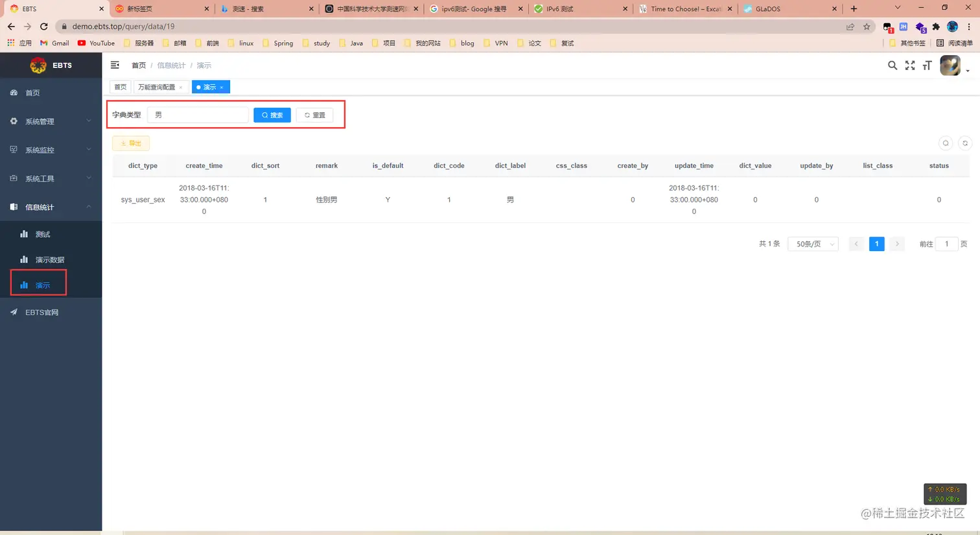This screenshot has height=535, width=980.
Task: Click the 重置 reset button
Action: [x=314, y=115]
